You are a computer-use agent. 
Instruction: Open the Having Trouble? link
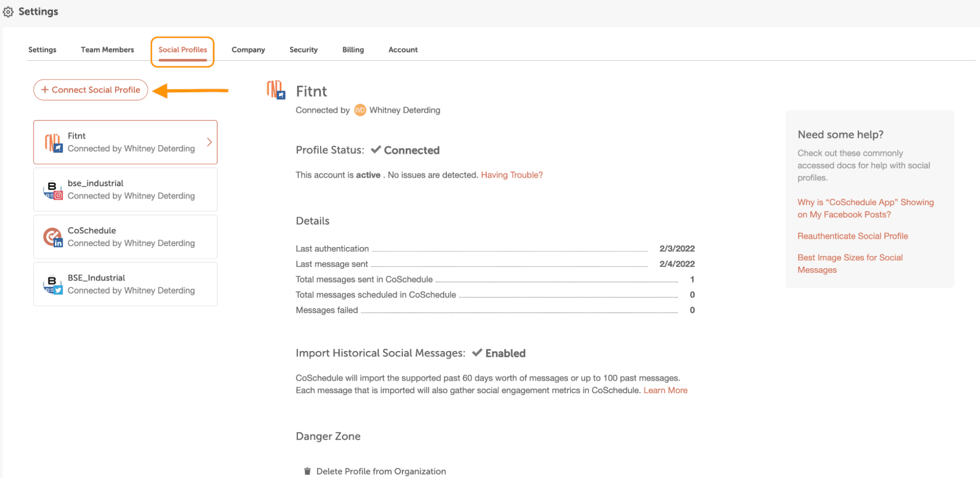[x=511, y=175]
